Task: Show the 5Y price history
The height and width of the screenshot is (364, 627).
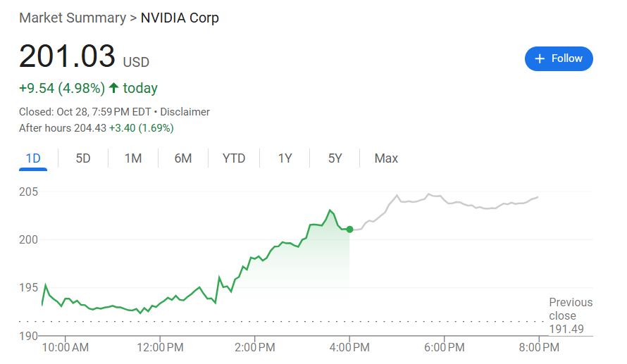Action: click(x=335, y=158)
